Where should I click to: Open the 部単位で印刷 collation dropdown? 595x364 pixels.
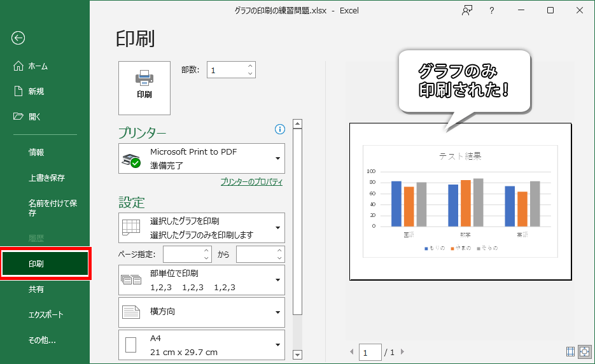pos(202,280)
